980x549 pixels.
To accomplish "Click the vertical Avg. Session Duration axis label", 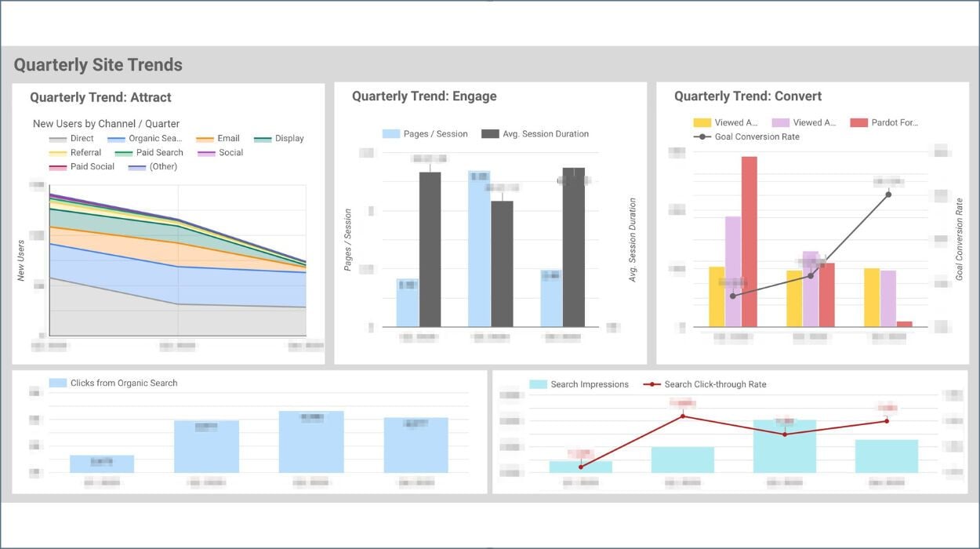I will click(x=632, y=240).
